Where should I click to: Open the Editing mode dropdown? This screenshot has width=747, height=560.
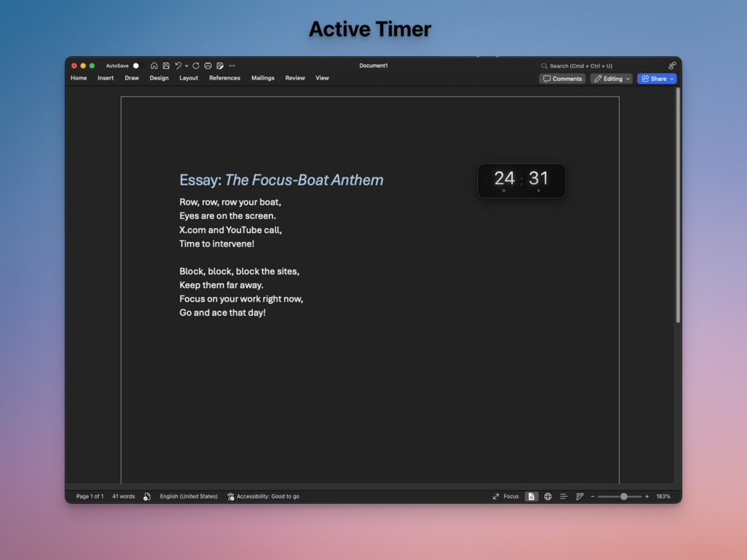pos(611,79)
